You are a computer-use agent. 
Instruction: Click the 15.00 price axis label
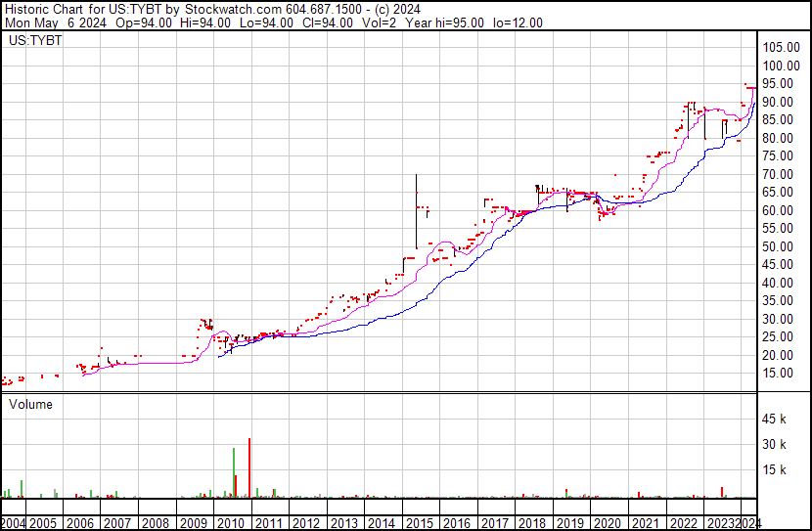pyautogui.click(x=778, y=374)
